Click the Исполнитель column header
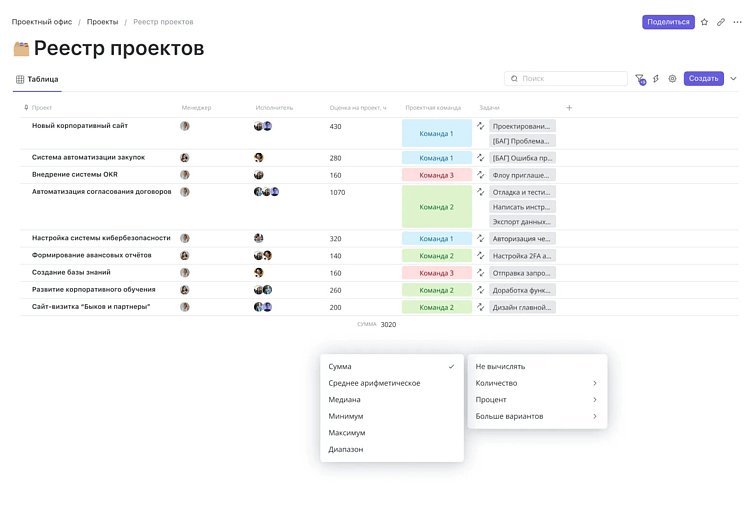751x526 pixels. (274, 108)
